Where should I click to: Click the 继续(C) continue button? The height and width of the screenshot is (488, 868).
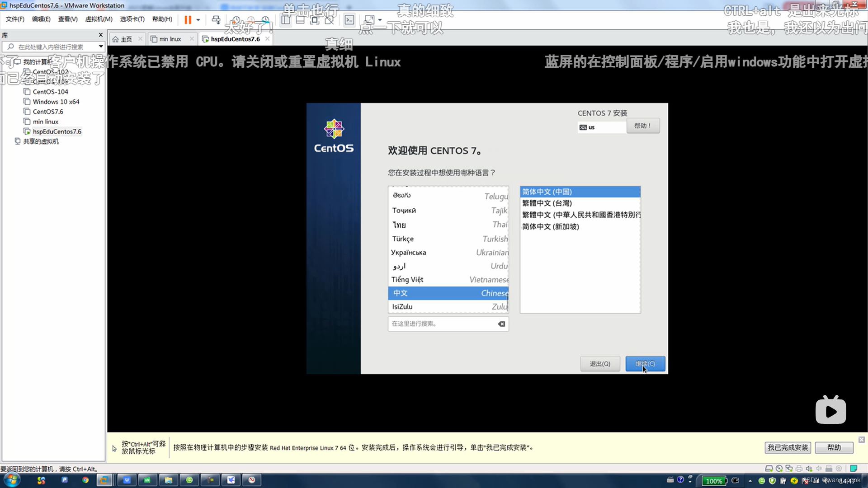coord(645,364)
